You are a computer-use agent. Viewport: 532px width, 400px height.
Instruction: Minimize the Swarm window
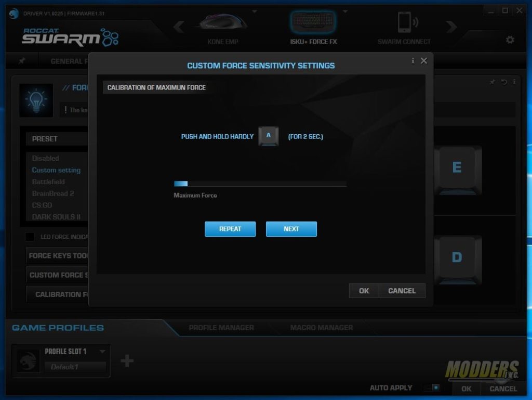491,11
